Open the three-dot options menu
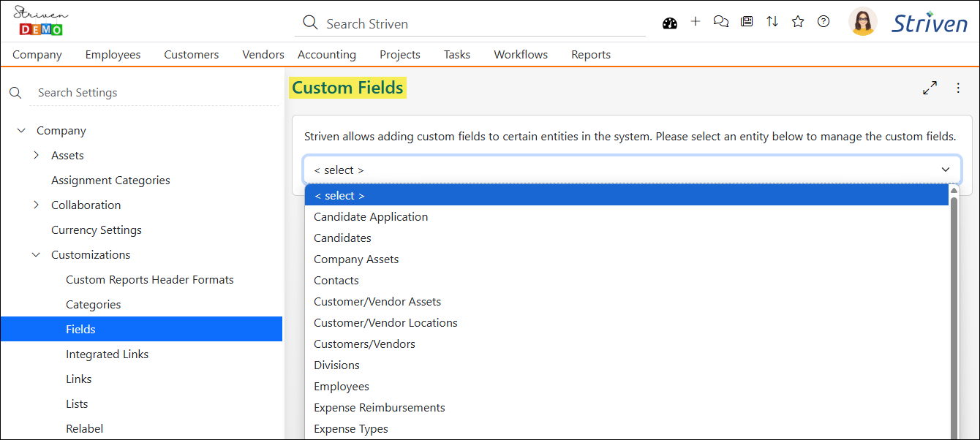The image size is (980, 440). click(958, 88)
